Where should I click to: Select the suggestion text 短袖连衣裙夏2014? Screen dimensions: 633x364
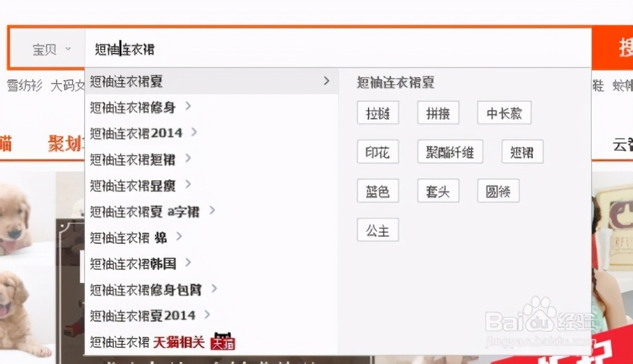142,316
